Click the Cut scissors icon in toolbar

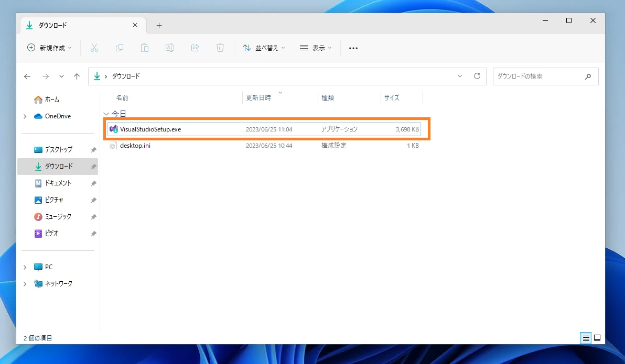click(94, 48)
